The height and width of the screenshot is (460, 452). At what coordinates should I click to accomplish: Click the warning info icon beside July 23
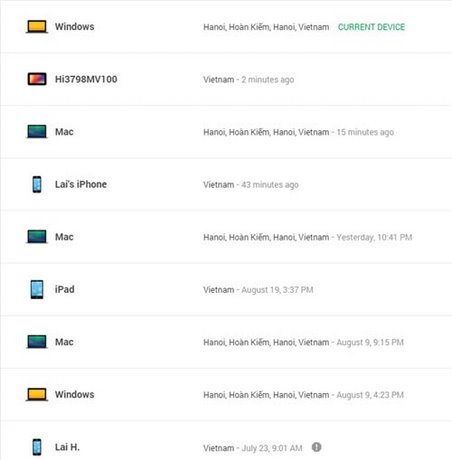(x=316, y=447)
